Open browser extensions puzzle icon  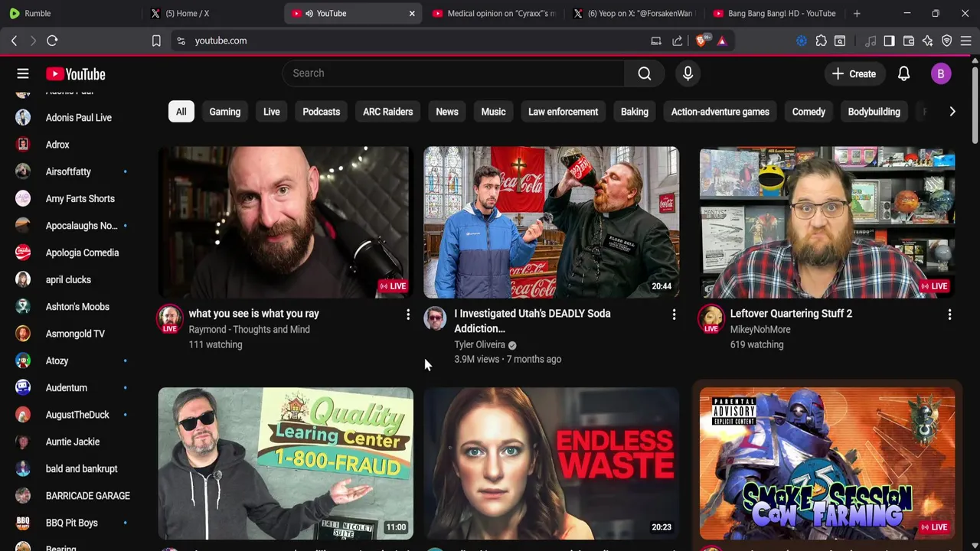click(821, 41)
